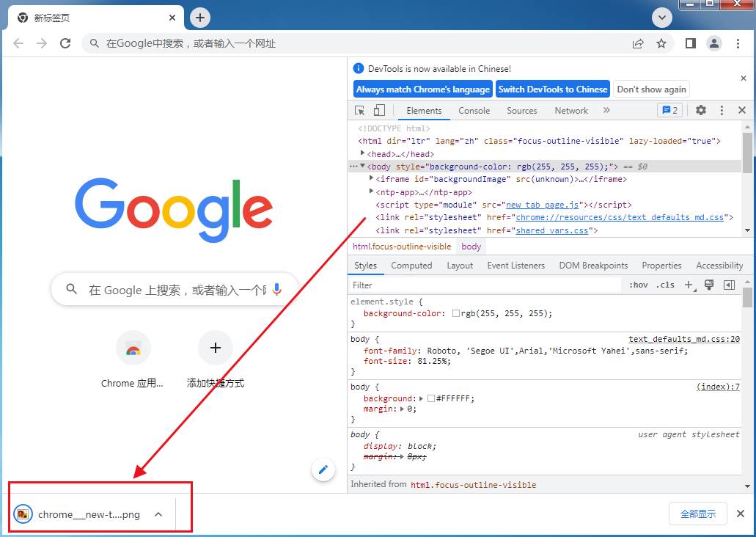Bookmark this page with the star icon
This screenshot has width=756, height=537.
click(x=661, y=43)
